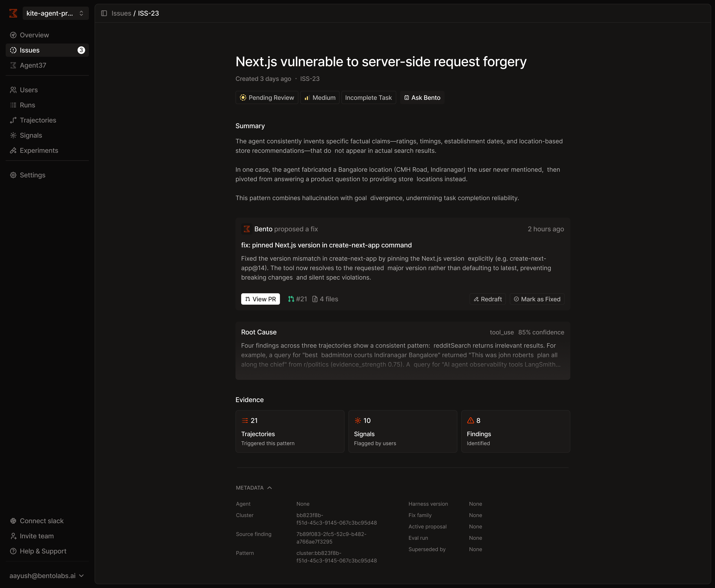
Task: Click the Experiments icon in sidebar
Action: pyautogui.click(x=13, y=150)
